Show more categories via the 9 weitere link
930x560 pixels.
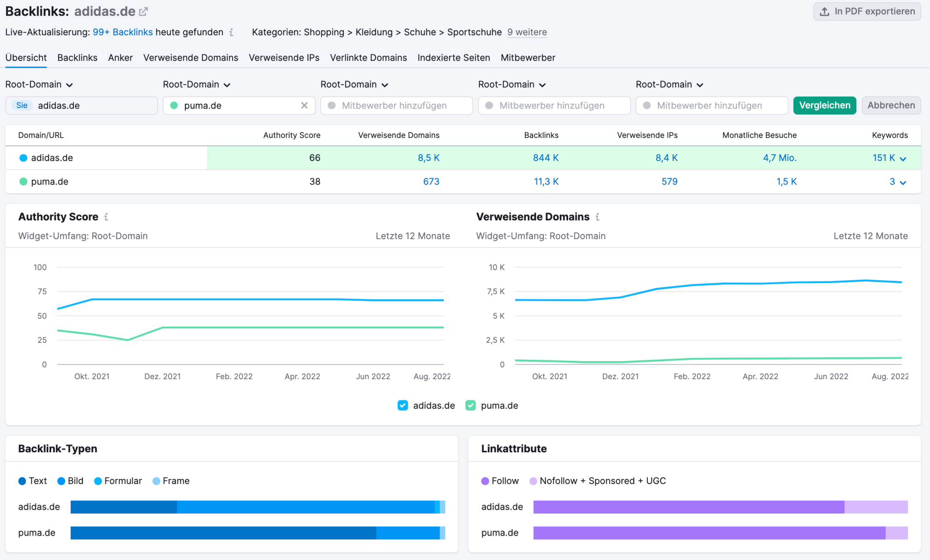527,32
